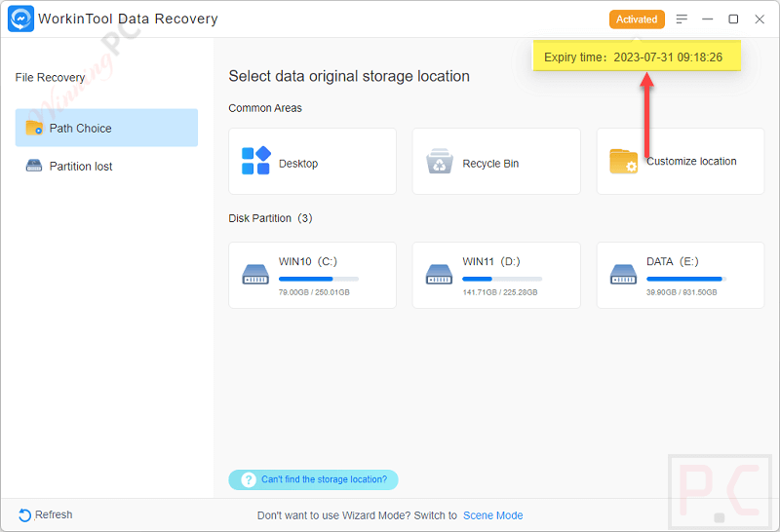Maximize the WorkinTool window
The width and height of the screenshot is (780, 532).
733,19
